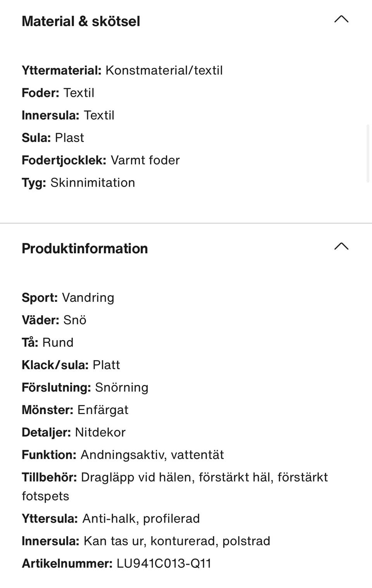Click the Artikelnummer LU941C013-Q11 text

(117, 564)
